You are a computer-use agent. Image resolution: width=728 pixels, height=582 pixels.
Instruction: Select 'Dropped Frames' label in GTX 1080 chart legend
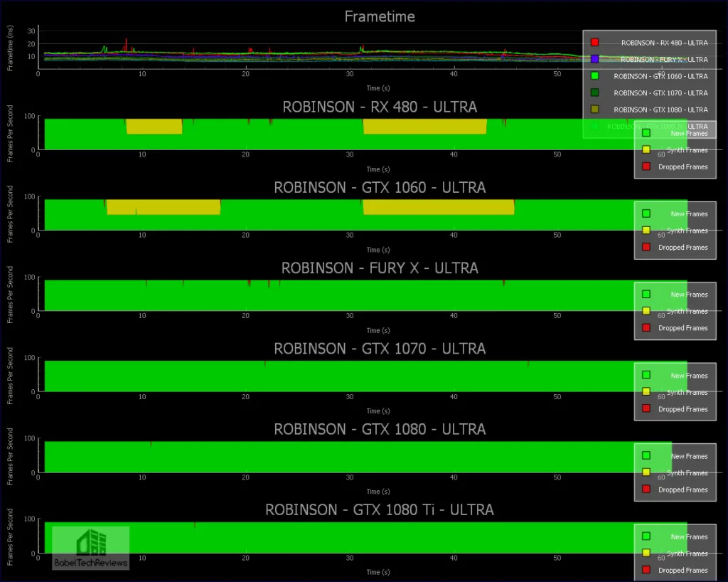point(683,490)
